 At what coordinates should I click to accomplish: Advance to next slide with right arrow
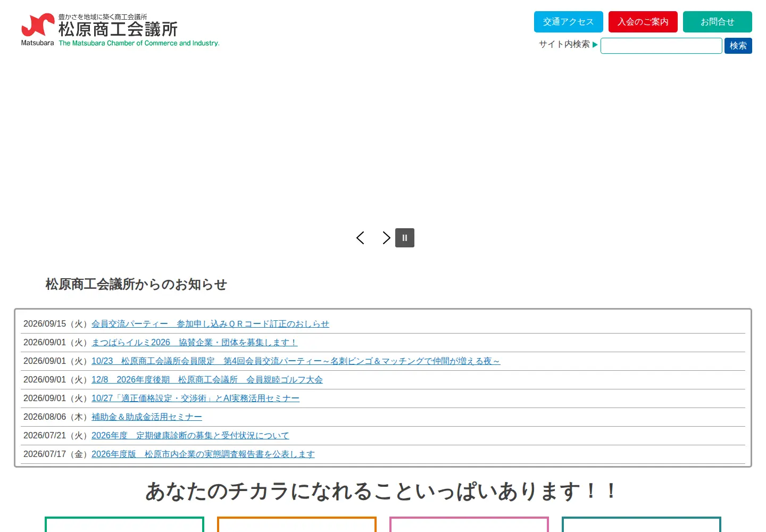click(x=386, y=238)
